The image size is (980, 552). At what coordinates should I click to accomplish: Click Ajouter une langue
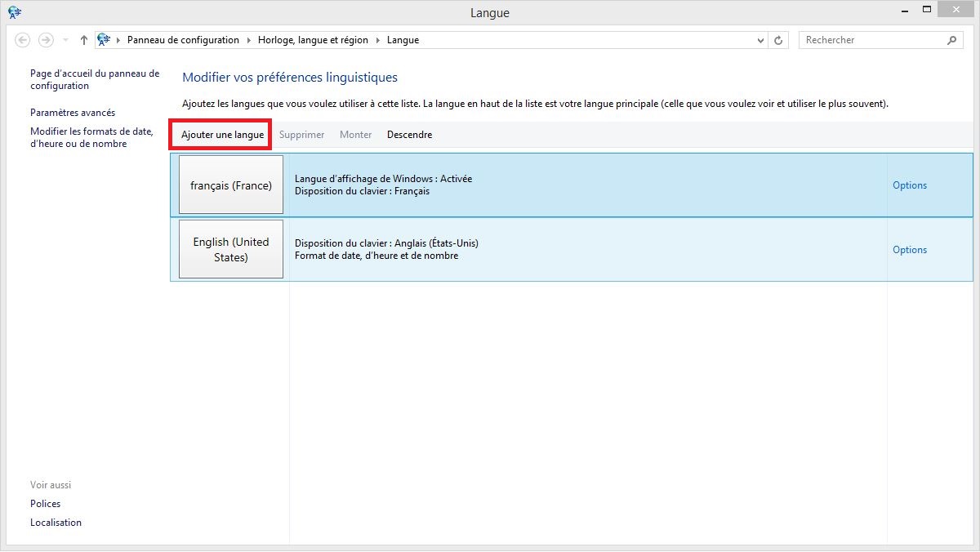click(x=222, y=135)
